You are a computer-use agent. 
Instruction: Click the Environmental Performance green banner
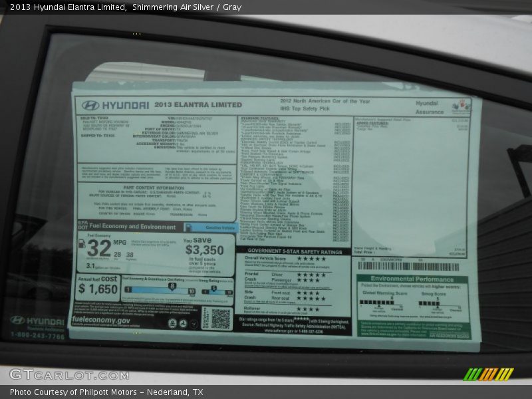tap(412, 279)
